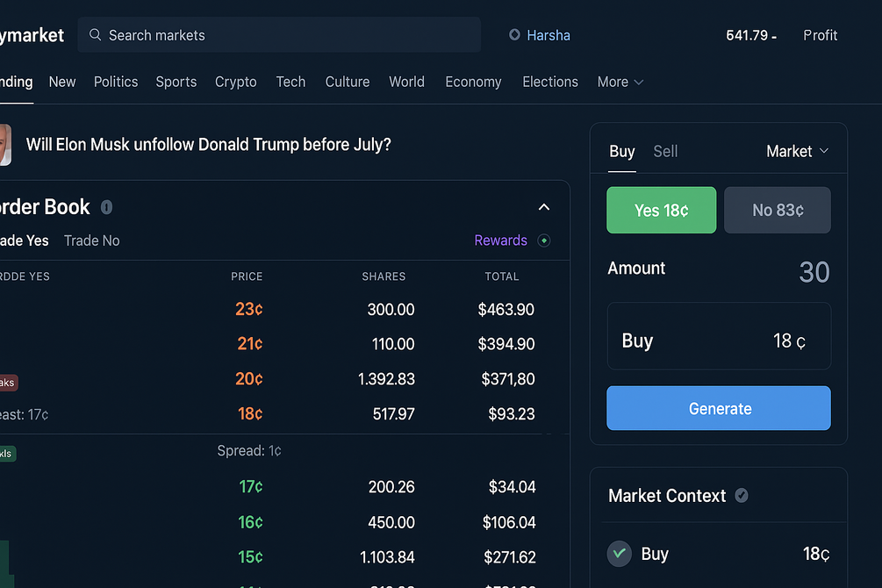This screenshot has width=882, height=588.
Task: Click the search magnifier icon
Action: (x=96, y=35)
